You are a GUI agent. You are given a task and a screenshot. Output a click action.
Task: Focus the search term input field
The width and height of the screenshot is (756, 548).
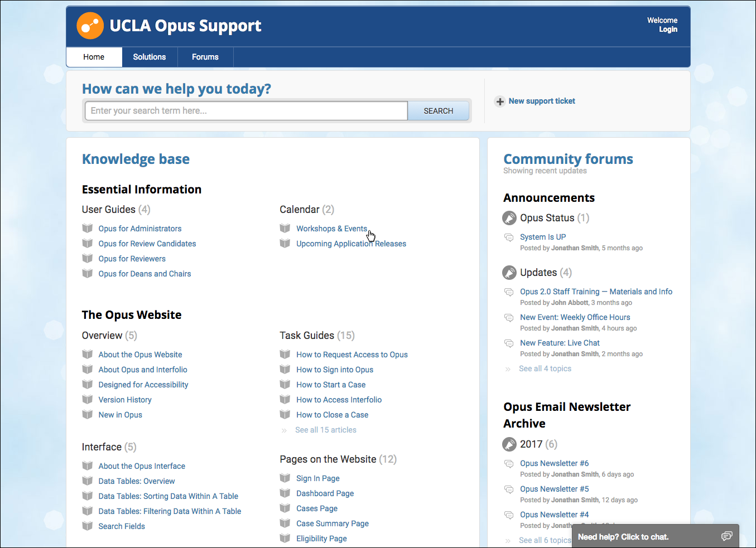coord(246,111)
